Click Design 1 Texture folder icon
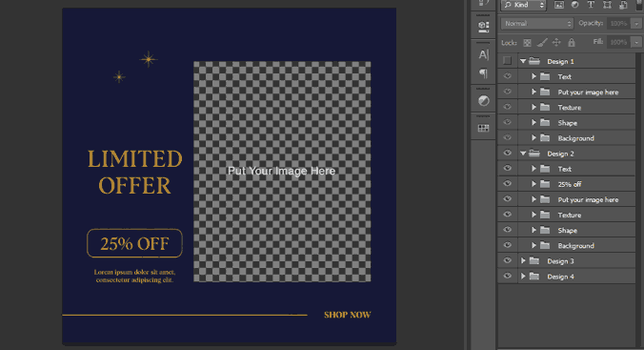This screenshot has width=644, height=350. point(545,108)
